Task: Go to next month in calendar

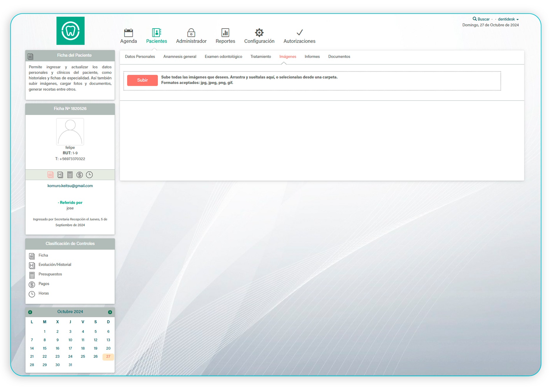Action: coord(110,312)
